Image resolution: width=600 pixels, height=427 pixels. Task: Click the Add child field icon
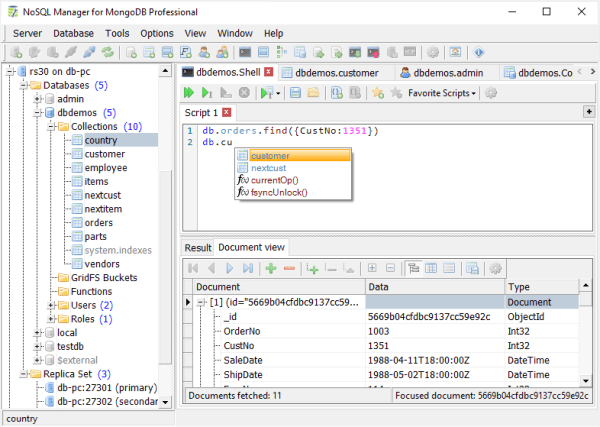pos(312,269)
